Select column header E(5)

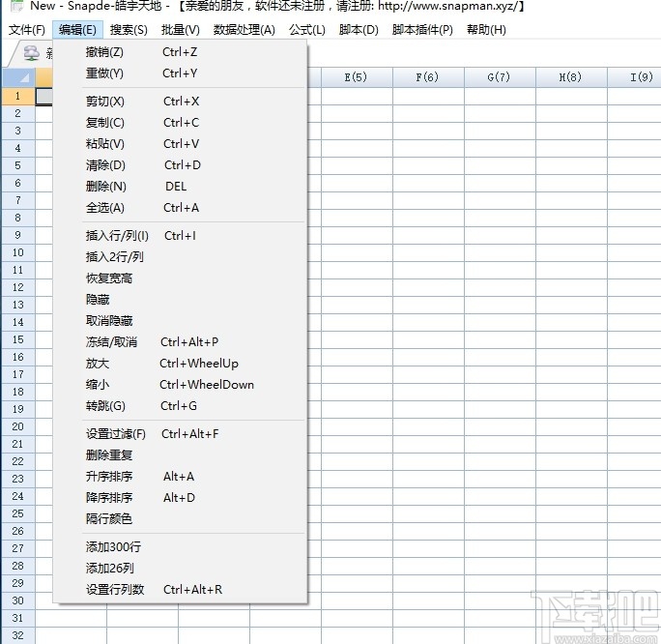coord(357,77)
